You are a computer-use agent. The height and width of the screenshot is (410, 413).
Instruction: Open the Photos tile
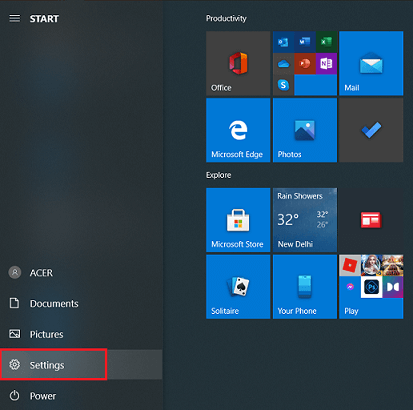(x=305, y=130)
